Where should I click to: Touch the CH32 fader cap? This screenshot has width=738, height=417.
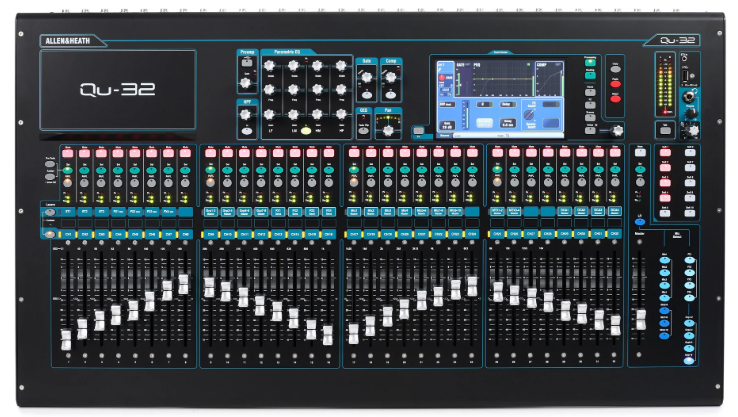coord(616,325)
